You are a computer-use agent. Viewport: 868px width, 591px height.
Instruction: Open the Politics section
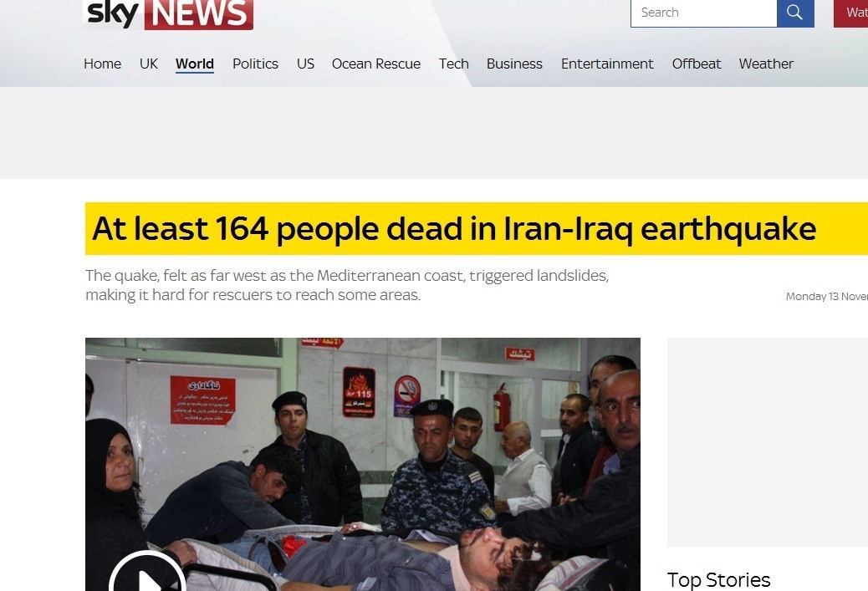255,64
